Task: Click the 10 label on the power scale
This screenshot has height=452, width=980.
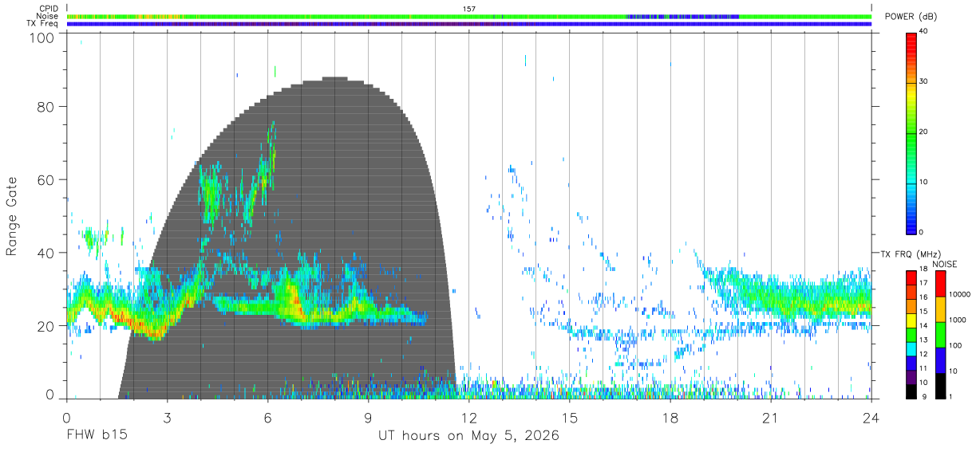Action: click(x=923, y=182)
